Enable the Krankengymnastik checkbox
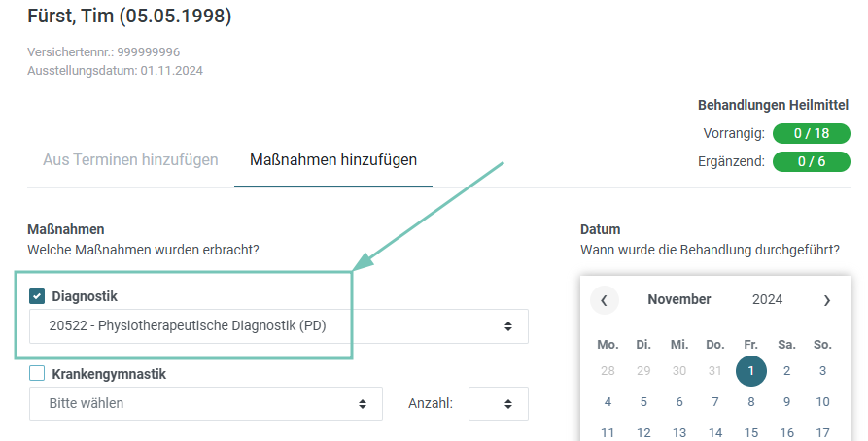 37,374
